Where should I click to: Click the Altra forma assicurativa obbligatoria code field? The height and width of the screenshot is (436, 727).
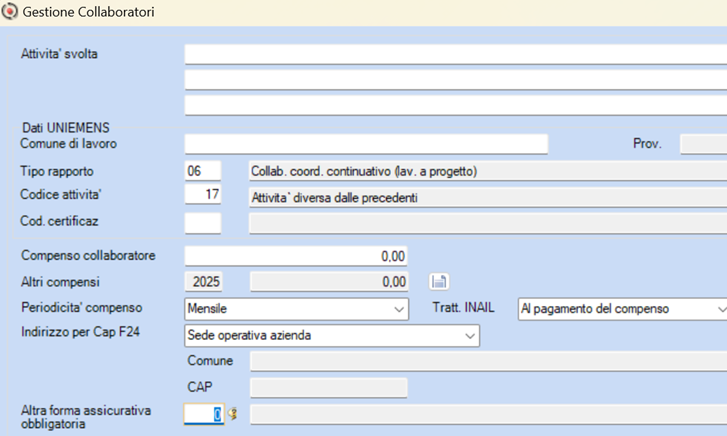click(x=204, y=414)
